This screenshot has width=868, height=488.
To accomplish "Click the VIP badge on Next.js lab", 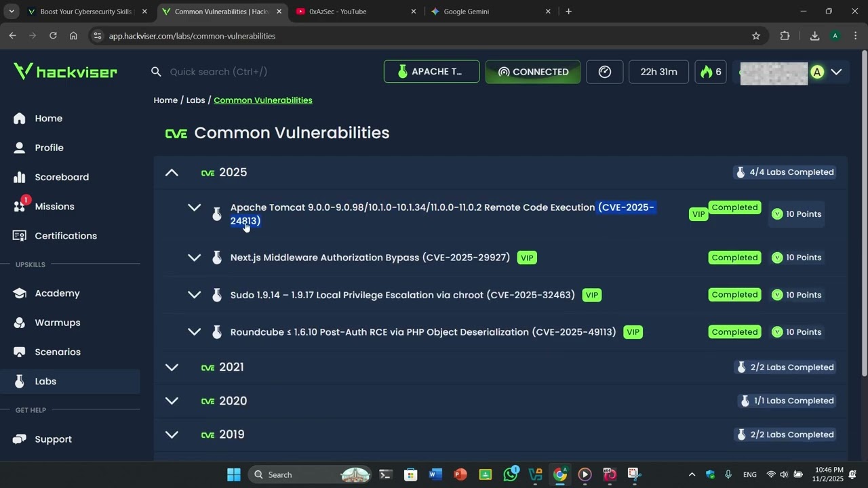I will point(527,258).
